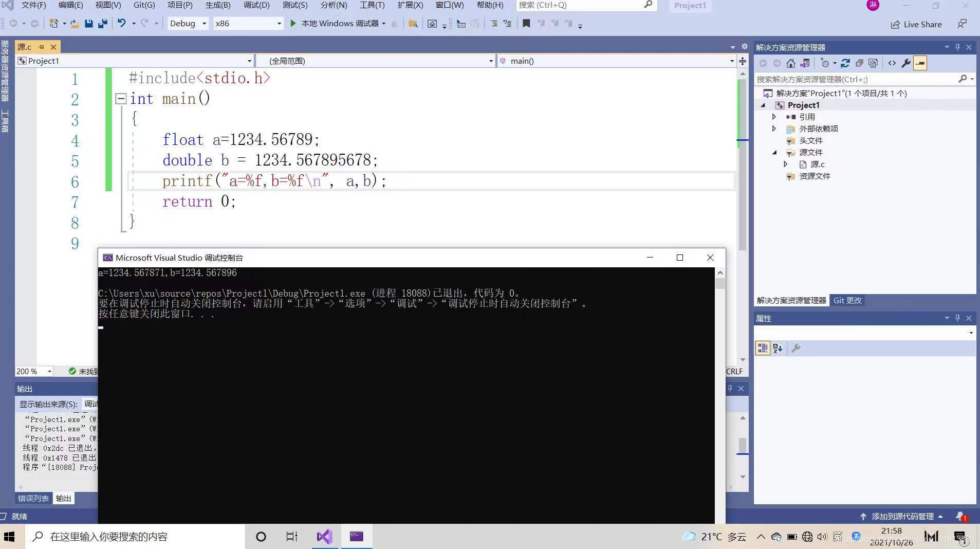Click the Open File folder icon
980x549 pixels.
click(x=75, y=24)
